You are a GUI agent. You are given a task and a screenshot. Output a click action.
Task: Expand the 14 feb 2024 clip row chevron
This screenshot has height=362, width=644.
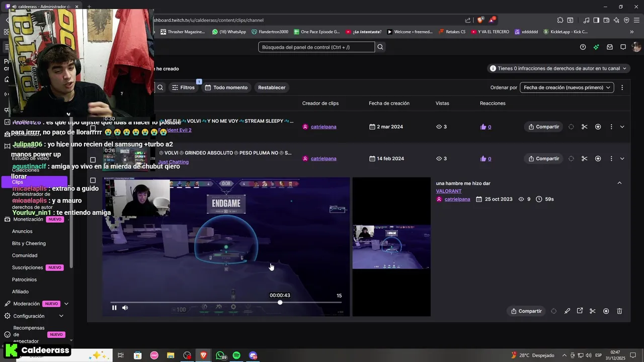[622, 158]
